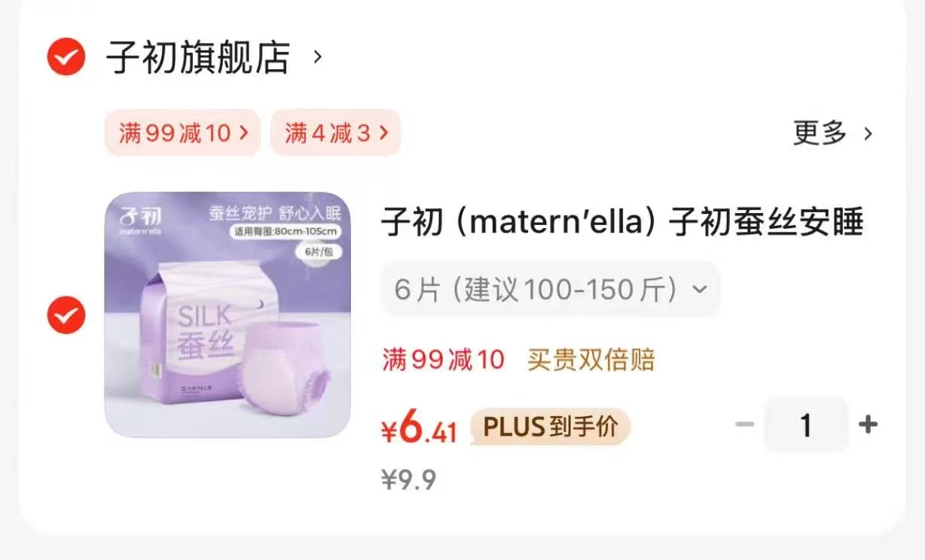Increase quantity with the plus button

(x=868, y=425)
